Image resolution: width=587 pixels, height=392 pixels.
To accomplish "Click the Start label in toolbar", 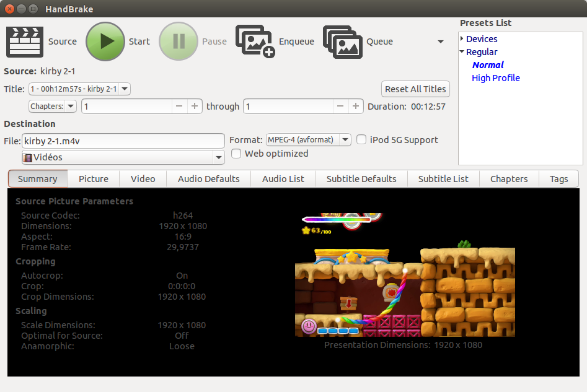I will coord(139,41).
